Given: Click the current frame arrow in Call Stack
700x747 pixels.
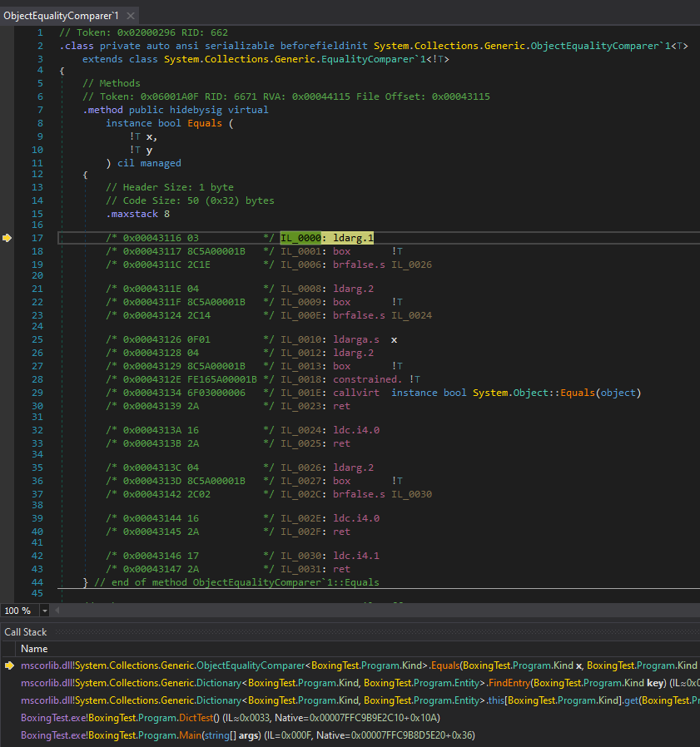Looking at the screenshot, I should tap(9, 665).
